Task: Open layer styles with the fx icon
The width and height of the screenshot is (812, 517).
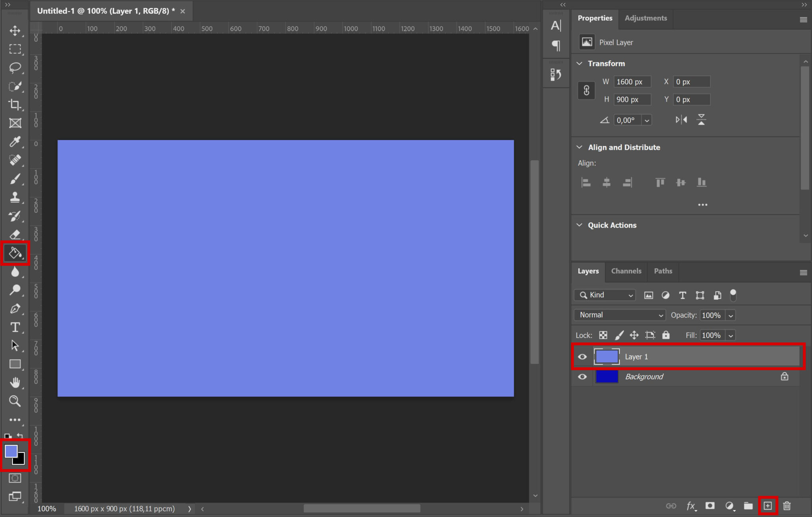Action: [x=691, y=506]
